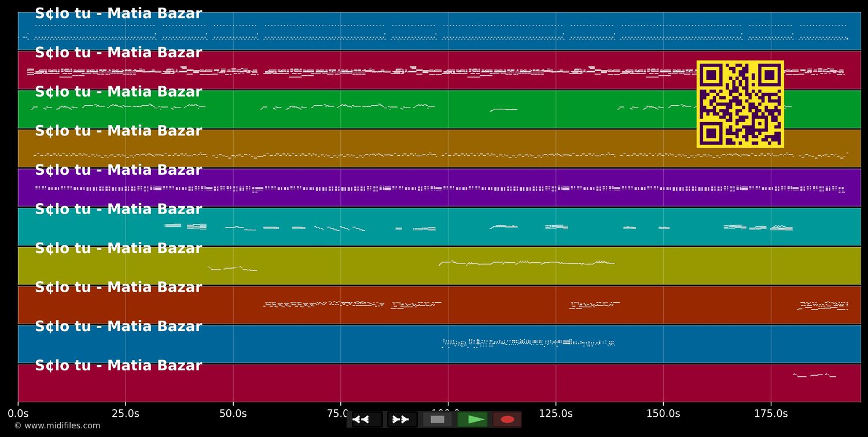
Task: Select the 175.0s time axis label
Action: [x=771, y=414]
